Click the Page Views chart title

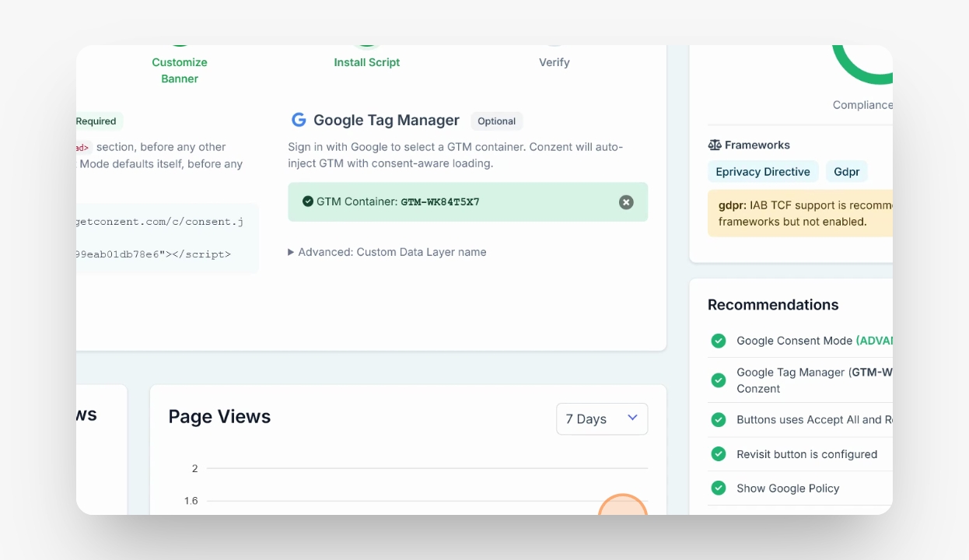click(x=219, y=417)
